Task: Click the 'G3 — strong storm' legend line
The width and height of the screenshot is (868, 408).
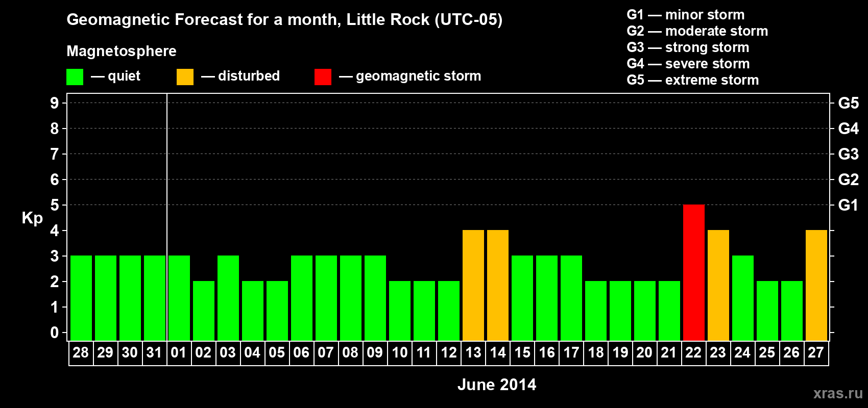Action: (688, 47)
